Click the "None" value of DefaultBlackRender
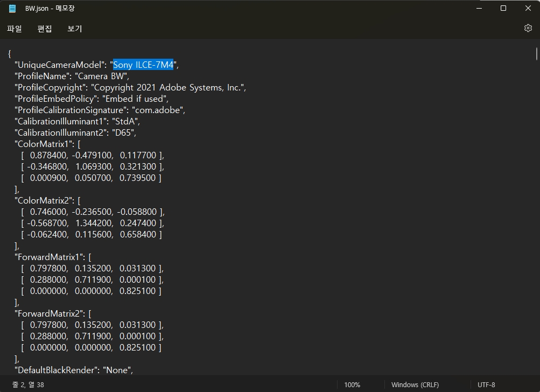 coord(117,370)
